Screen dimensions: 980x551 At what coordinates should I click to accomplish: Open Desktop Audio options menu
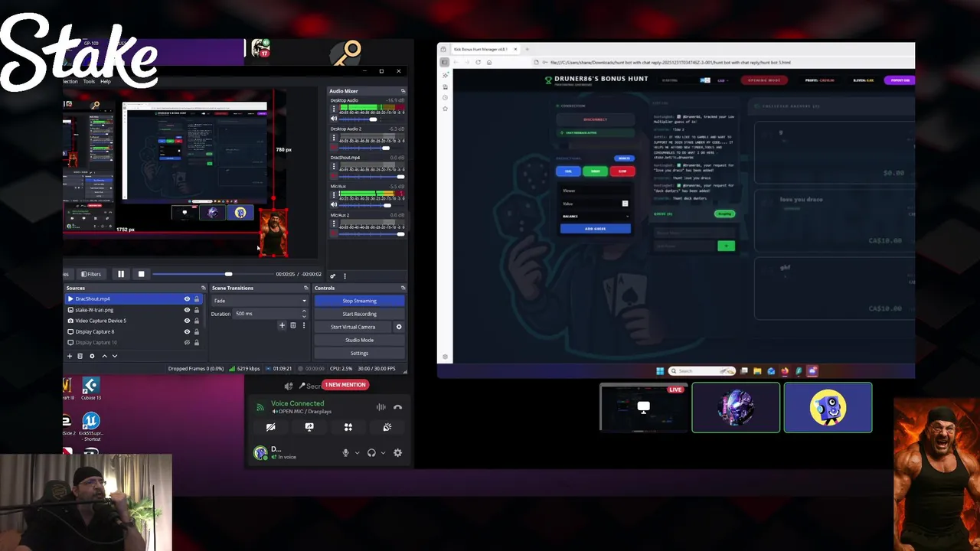(334, 110)
